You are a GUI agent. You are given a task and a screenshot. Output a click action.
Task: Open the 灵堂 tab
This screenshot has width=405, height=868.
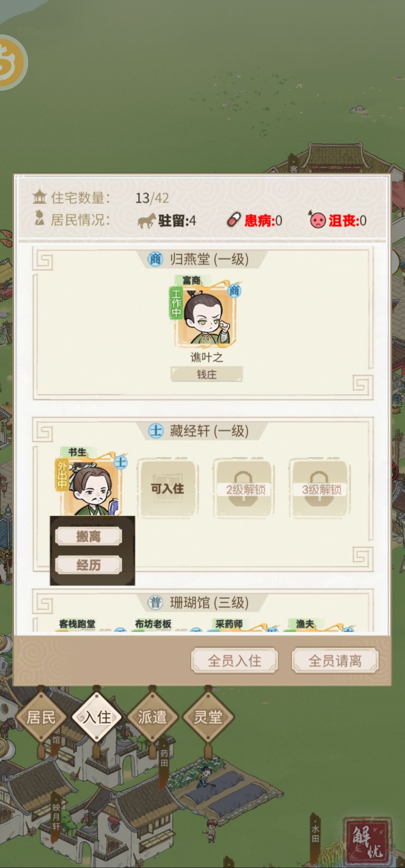[x=208, y=717]
